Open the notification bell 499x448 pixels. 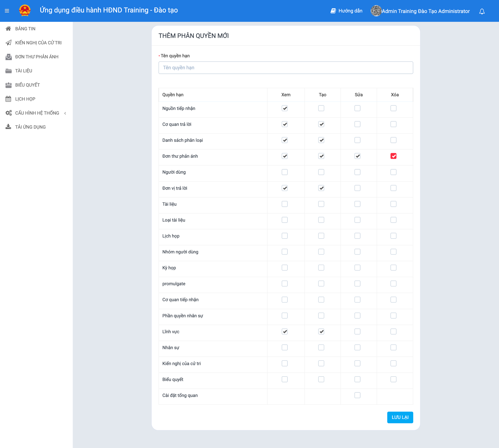pos(482,11)
